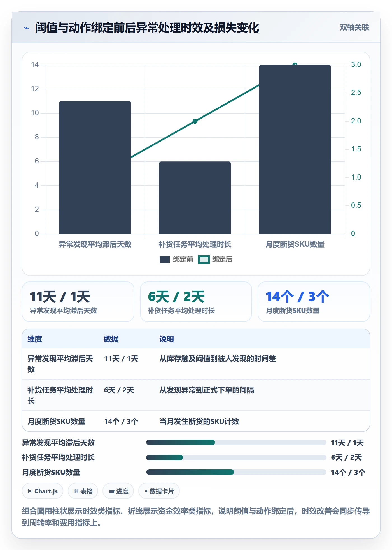The image size is (392, 550).
Task: Click the 双轴关联 label in the header
Action: click(354, 27)
